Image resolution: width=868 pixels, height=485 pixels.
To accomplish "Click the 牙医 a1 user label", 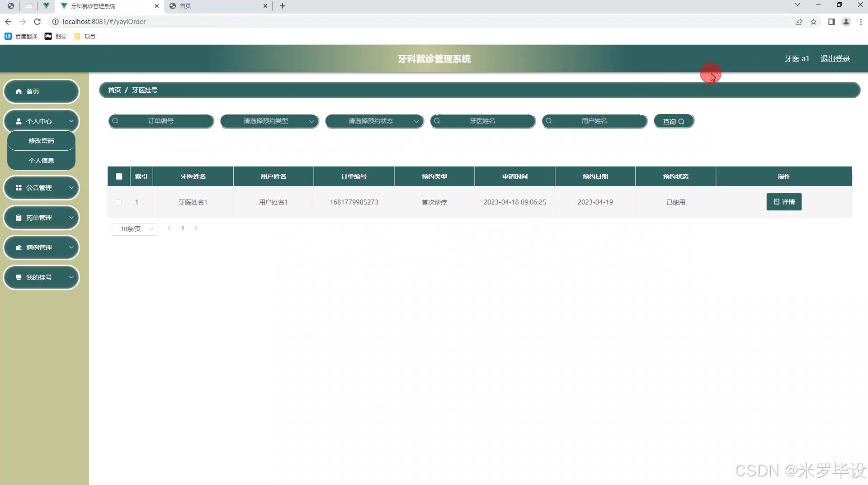I will 797,59.
